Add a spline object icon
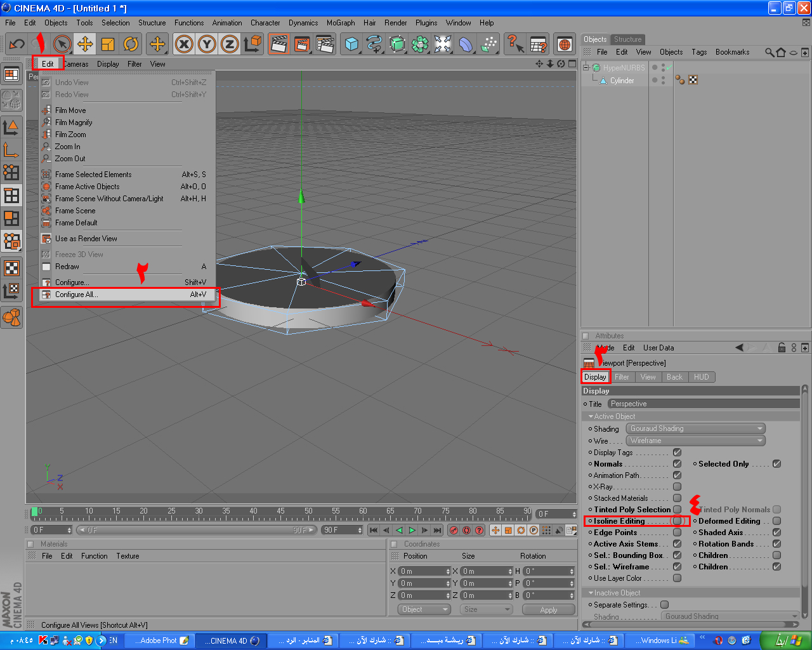Viewport: 812px width, 650px height. click(x=374, y=44)
